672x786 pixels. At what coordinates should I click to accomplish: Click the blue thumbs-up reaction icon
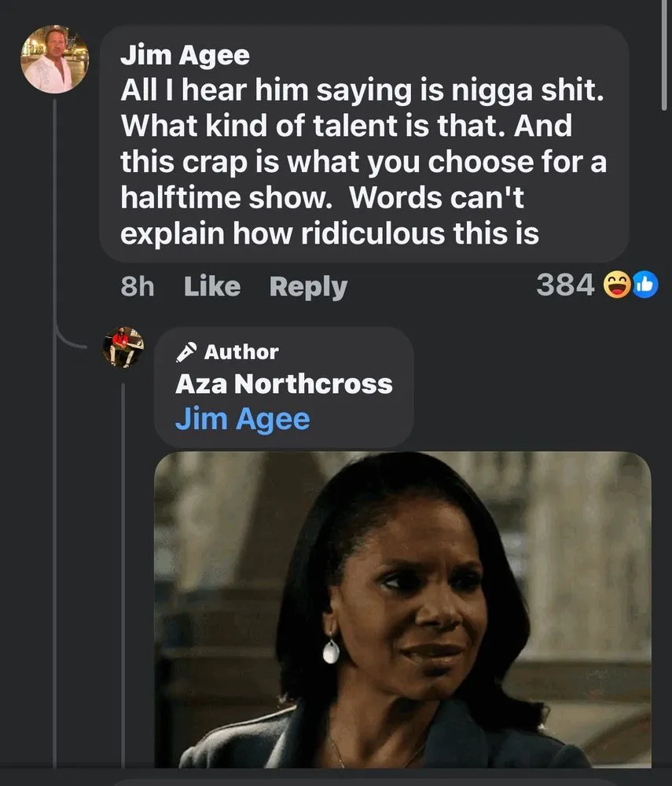coord(644,286)
